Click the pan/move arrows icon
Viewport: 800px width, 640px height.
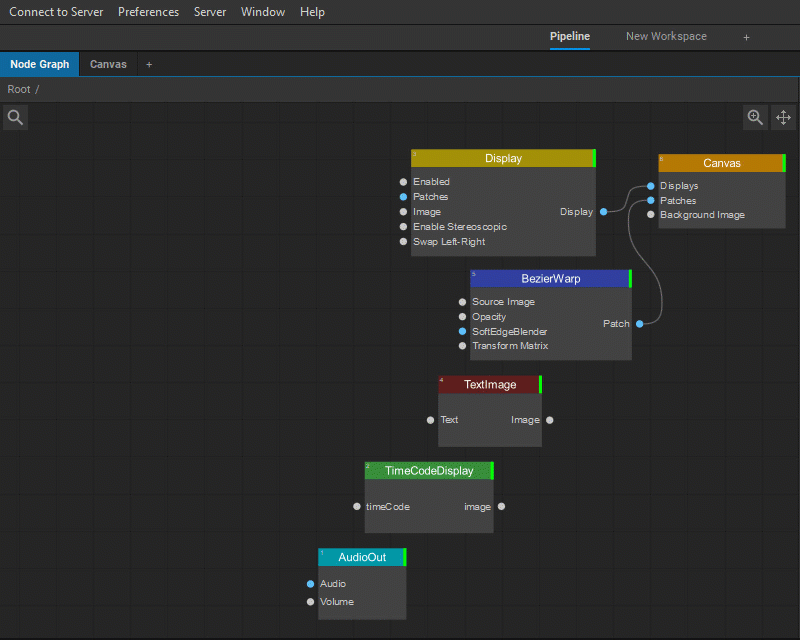point(783,117)
